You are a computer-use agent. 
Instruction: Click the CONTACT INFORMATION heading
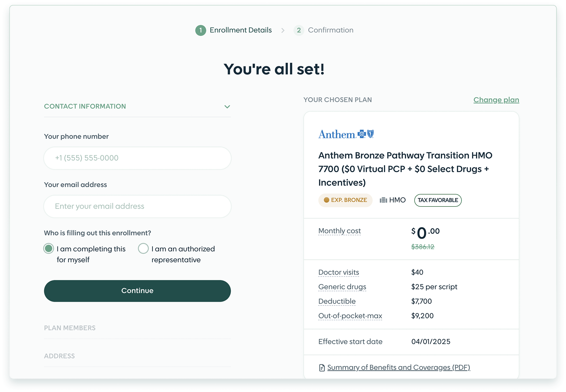tap(85, 106)
